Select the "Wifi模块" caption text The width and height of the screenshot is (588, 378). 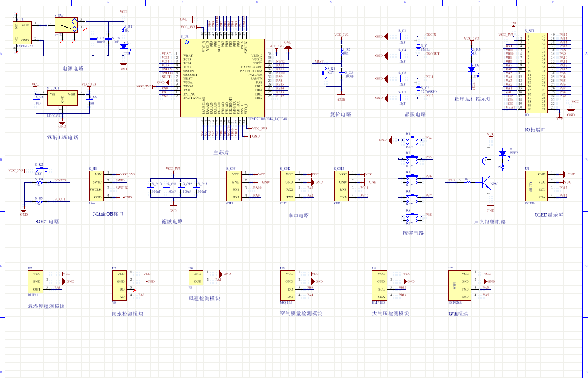pyautogui.click(x=458, y=314)
